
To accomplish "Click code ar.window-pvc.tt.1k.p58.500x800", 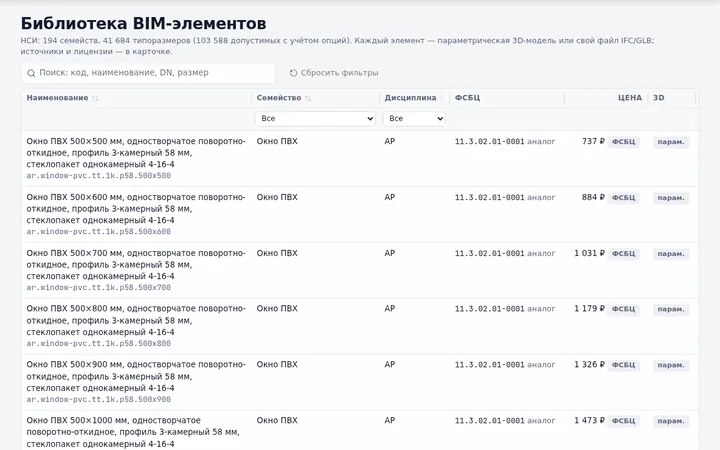I will (x=98, y=343).
